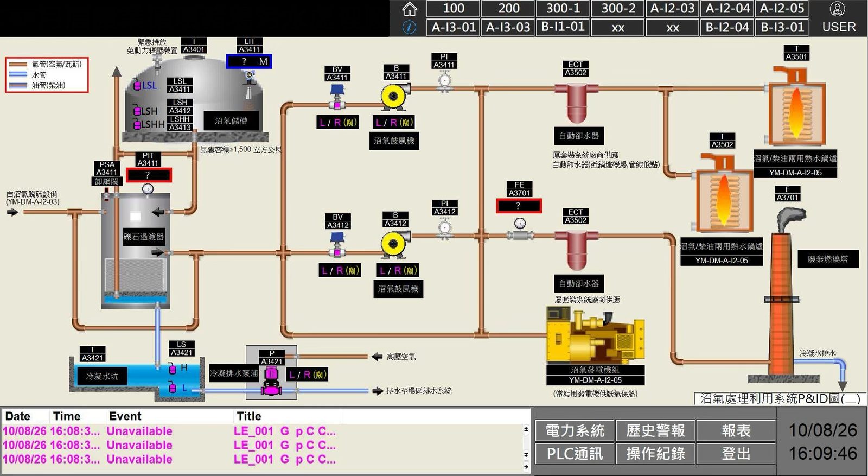This screenshot has height=476, width=868.
Task: Open page tab A-I3-01
Action: [x=454, y=27]
